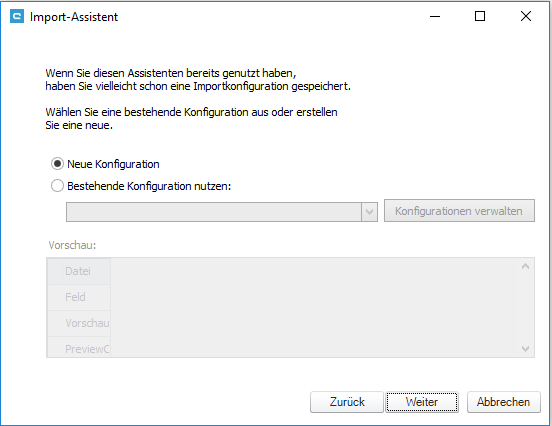Viewport: 552px width, 426px height.
Task: Select the Neue Konfiguration radio button
Action: 57,164
